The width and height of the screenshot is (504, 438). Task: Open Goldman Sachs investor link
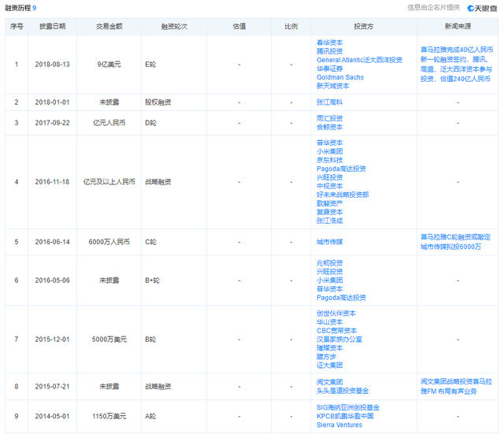click(340, 77)
